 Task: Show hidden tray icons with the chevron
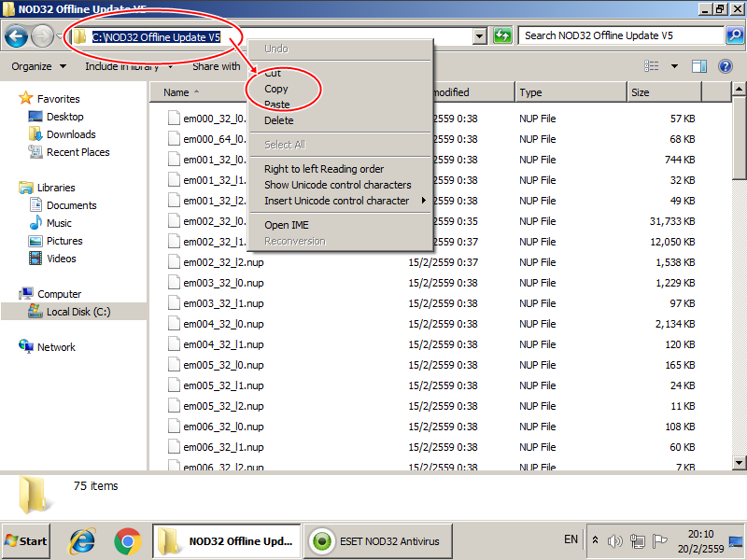[595, 540]
